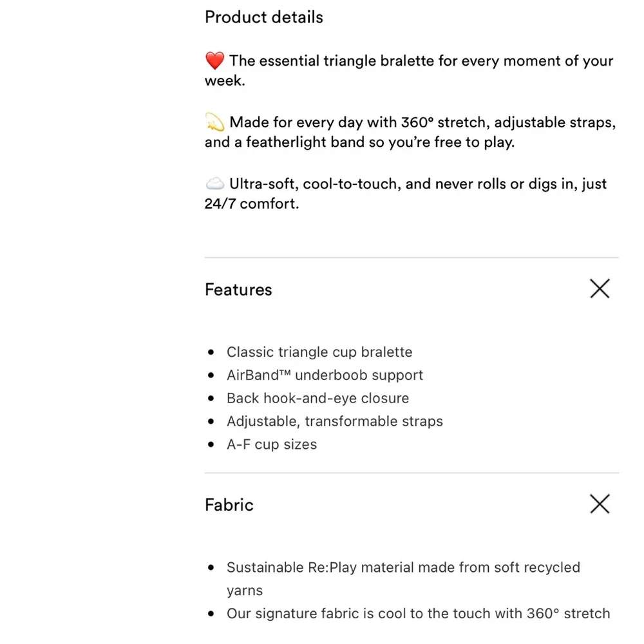The width and height of the screenshot is (644, 644).
Task: Click the word 'yarns' in Fabric list
Action: click(x=245, y=591)
